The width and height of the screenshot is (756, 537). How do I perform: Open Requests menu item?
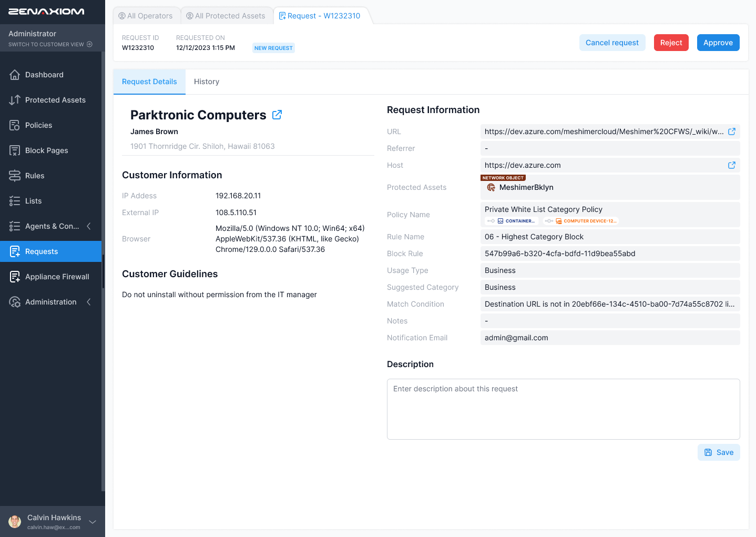(x=50, y=251)
